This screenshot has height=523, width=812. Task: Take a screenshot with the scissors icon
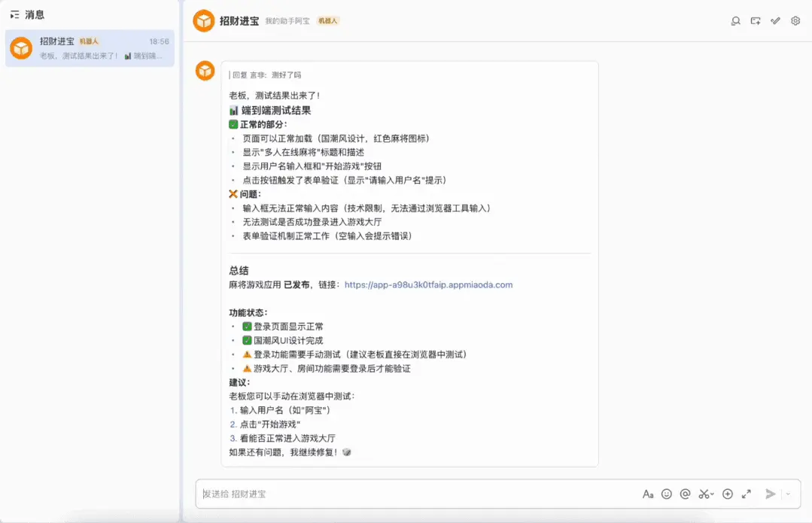704,494
